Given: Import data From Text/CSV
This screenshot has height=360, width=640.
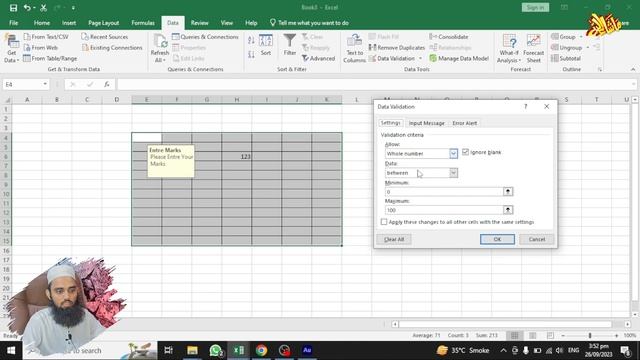Looking at the screenshot, I should pyautogui.click(x=46, y=37).
